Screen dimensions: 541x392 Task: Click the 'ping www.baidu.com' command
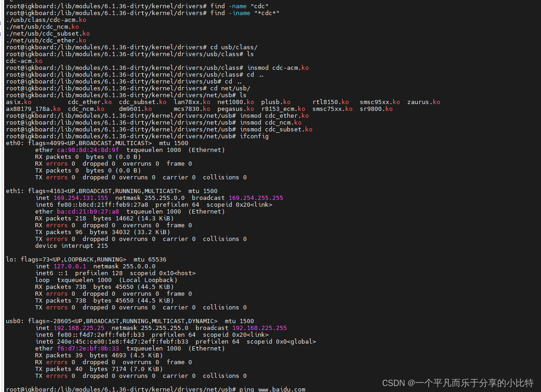click(x=272, y=389)
